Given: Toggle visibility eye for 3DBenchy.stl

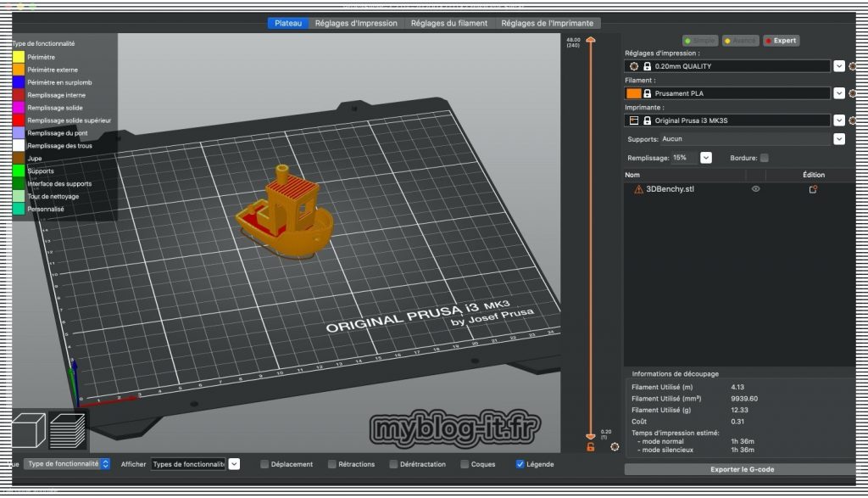Looking at the screenshot, I should [755, 190].
